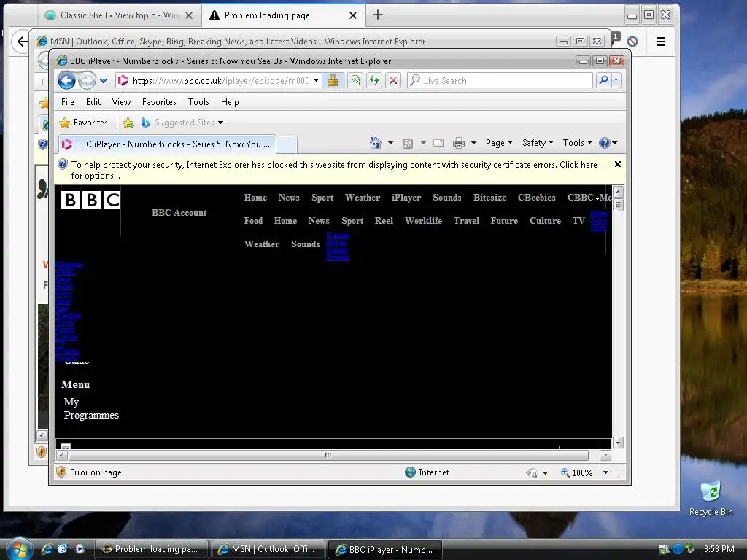Image resolution: width=747 pixels, height=560 pixels.
Task: Open the Print options dropdown arrow
Action: tap(473, 143)
